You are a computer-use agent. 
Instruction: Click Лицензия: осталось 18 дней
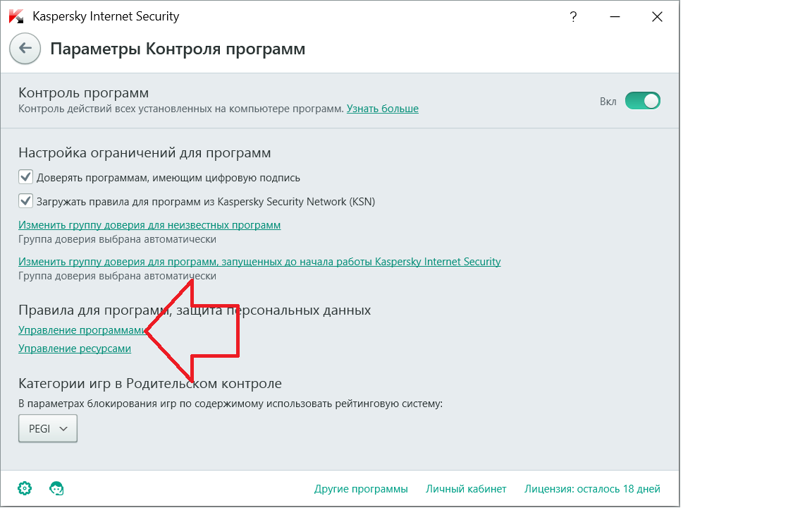point(592,489)
